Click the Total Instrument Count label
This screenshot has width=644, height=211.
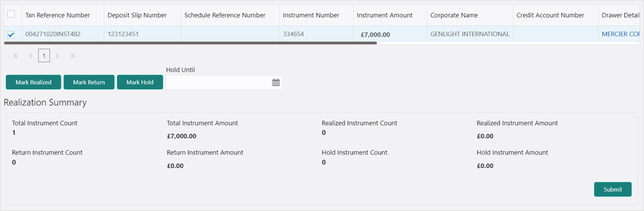[x=45, y=123]
